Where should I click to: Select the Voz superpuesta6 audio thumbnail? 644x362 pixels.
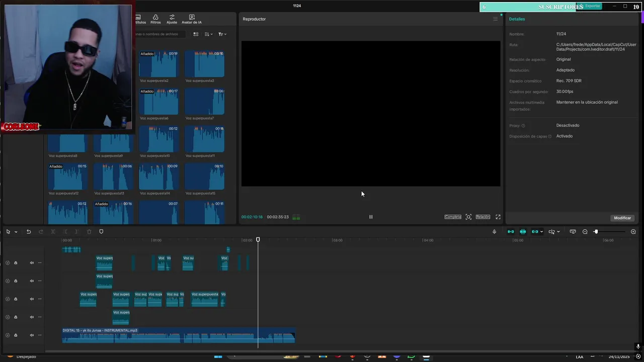[158, 102]
